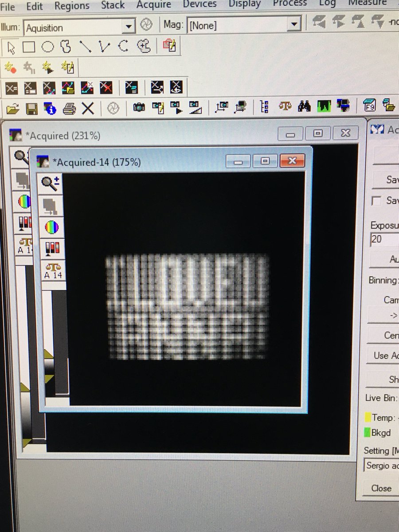Select the freehand trace region tool
Screen dimensions: 399x532
[x=66, y=47]
